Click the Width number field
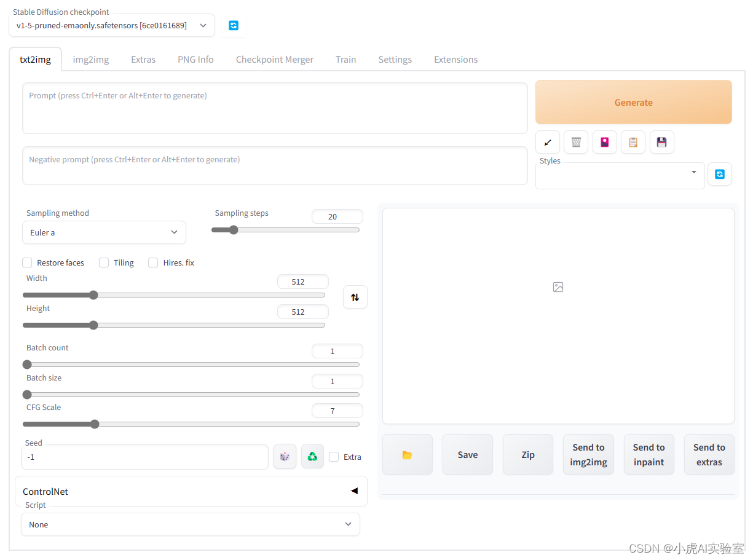Screen dimensions: 753x560 (x=303, y=282)
